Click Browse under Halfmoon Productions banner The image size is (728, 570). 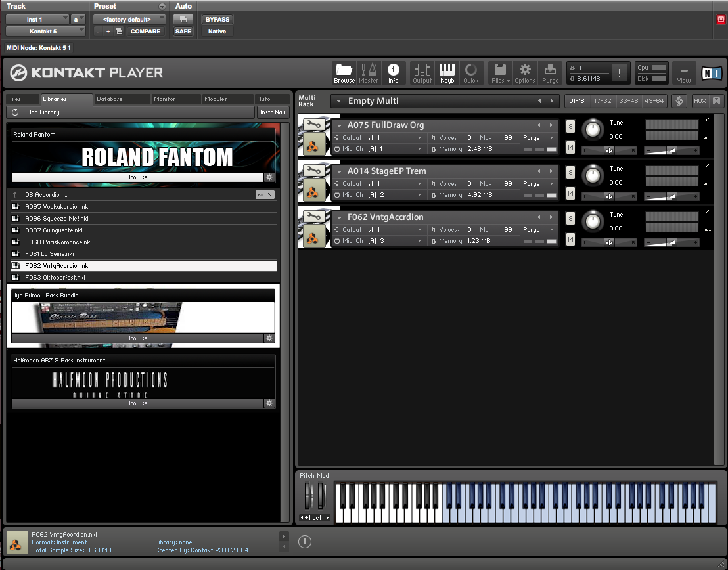[x=137, y=403]
